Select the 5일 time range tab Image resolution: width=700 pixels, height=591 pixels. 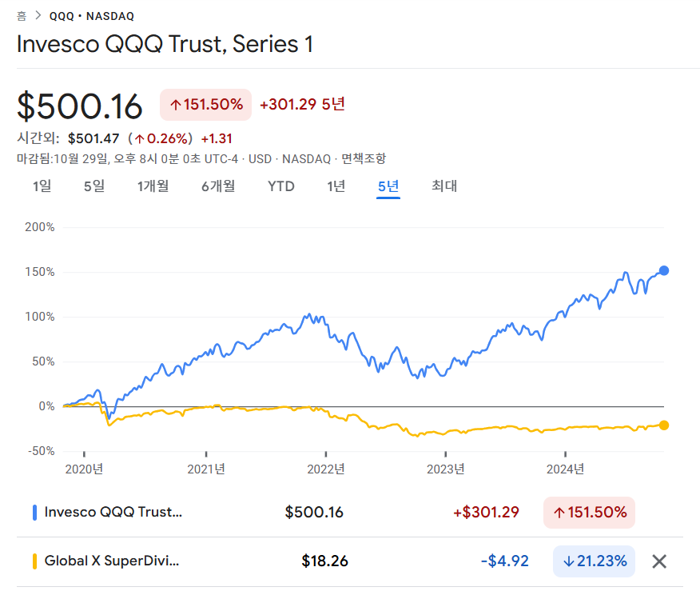point(94,186)
